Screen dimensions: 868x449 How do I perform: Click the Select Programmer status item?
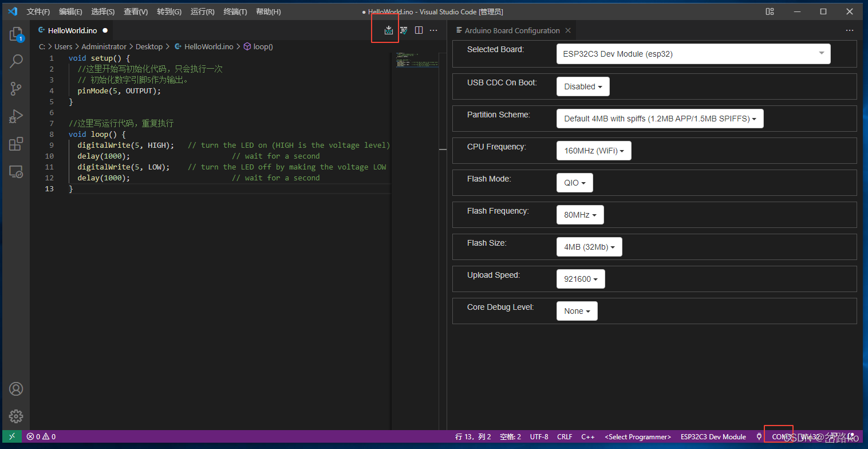click(x=637, y=436)
